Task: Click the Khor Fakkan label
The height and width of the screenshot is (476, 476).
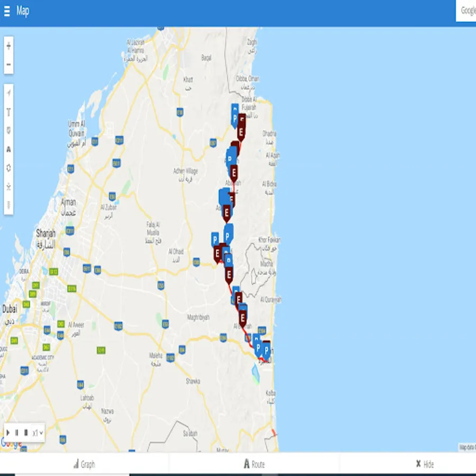Action: point(269,244)
